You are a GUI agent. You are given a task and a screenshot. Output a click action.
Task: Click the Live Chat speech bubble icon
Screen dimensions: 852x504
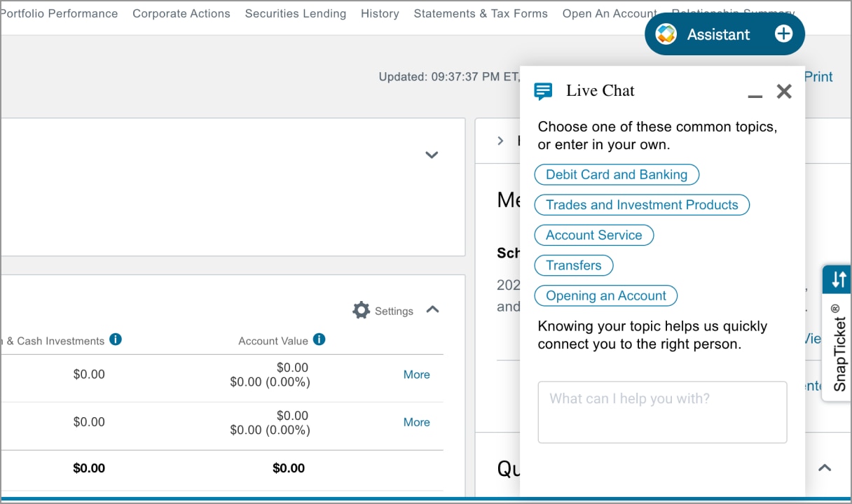[x=543, y=90]
